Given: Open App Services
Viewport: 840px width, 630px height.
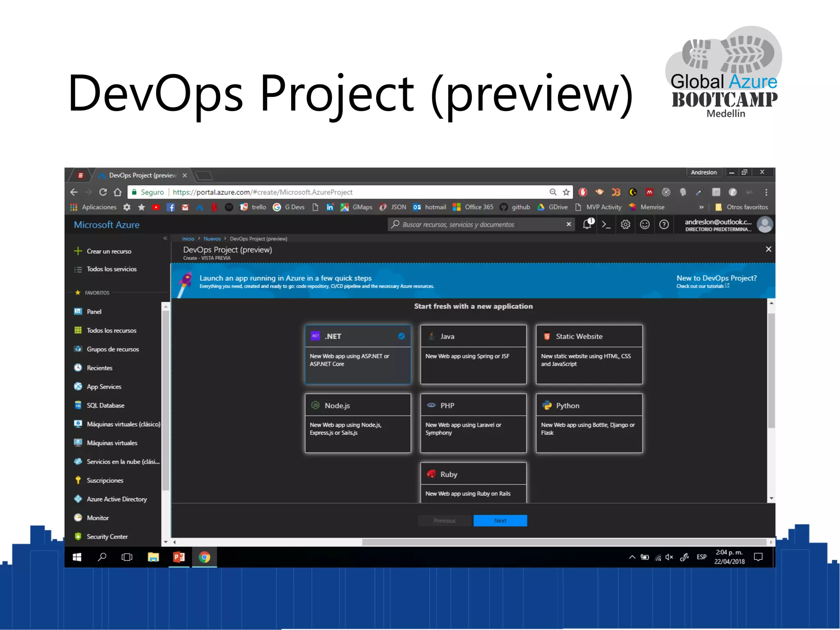Looking at the screenshot, I should click(98, 387).
